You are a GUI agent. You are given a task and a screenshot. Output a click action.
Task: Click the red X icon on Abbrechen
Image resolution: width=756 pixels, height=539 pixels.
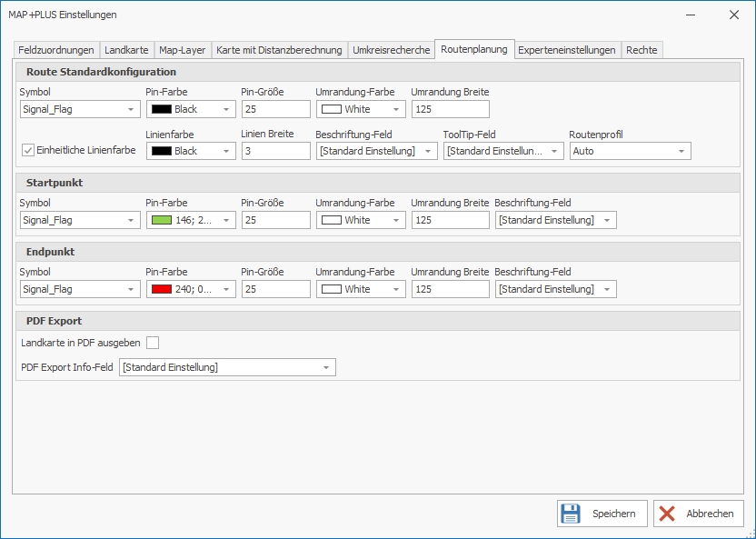[x=668, y=514]
